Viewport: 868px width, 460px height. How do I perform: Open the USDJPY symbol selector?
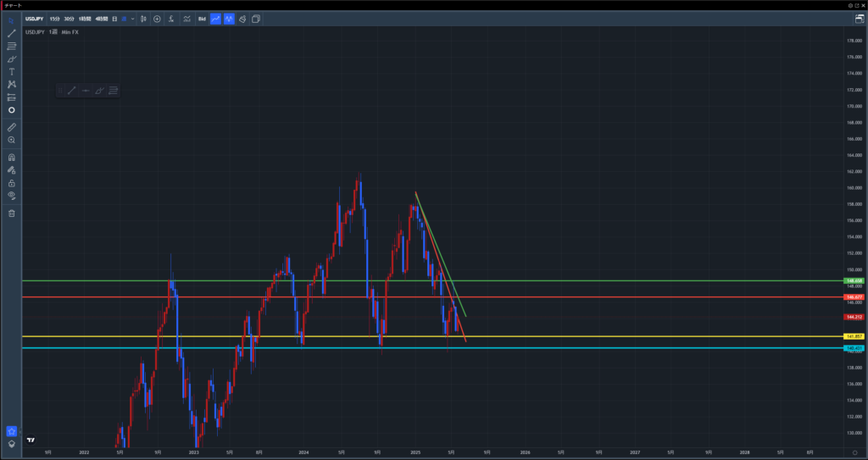(34, 19)
